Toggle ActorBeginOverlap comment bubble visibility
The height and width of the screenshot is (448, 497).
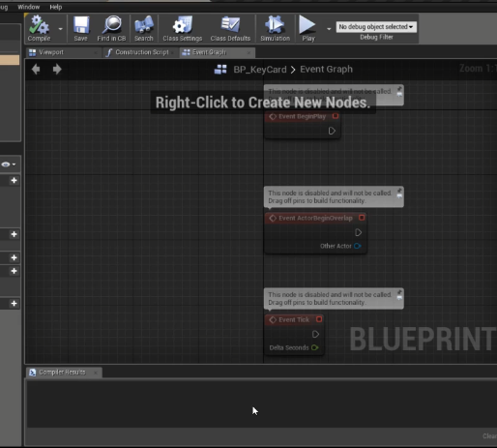coord(399,195)
